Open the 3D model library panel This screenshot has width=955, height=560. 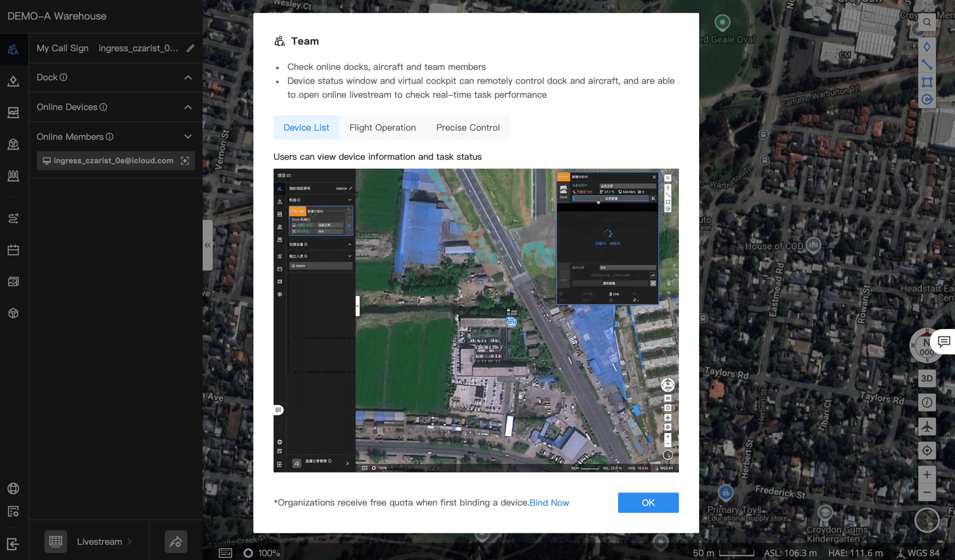point(14,313)
